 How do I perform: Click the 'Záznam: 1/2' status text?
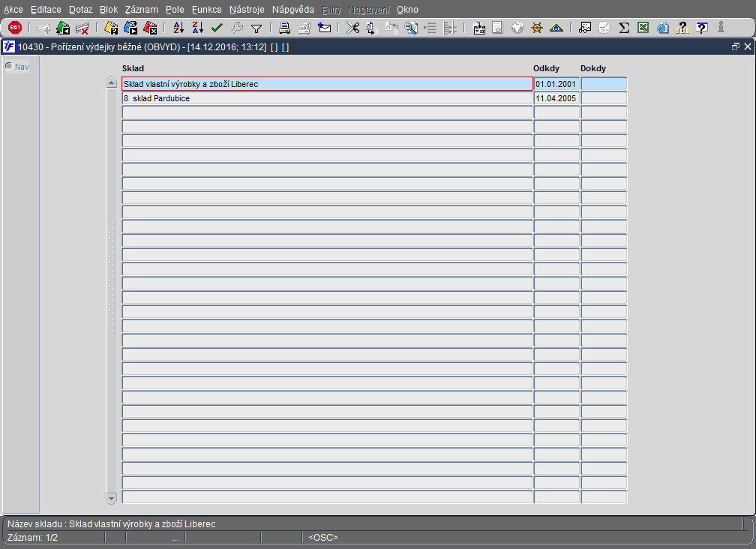[32, 538]
